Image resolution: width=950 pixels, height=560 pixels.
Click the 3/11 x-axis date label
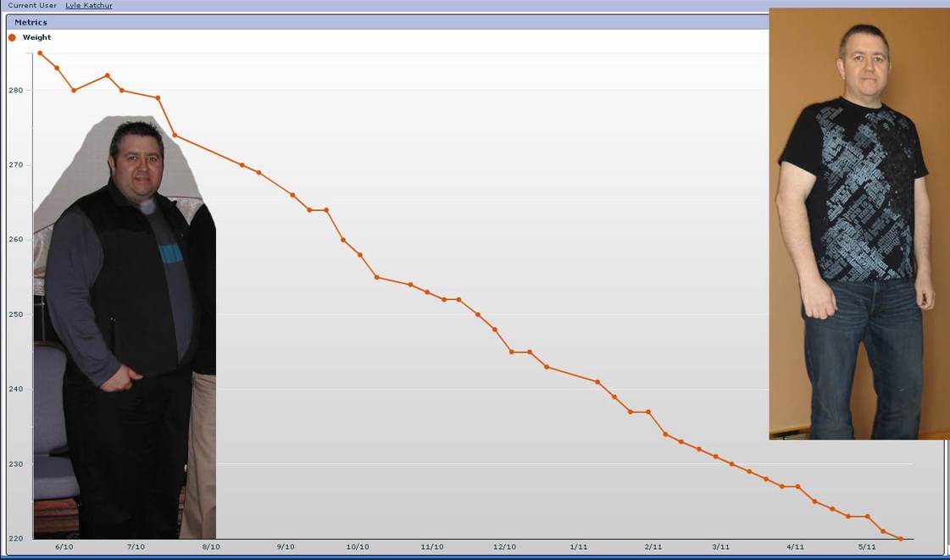(721, 547)
